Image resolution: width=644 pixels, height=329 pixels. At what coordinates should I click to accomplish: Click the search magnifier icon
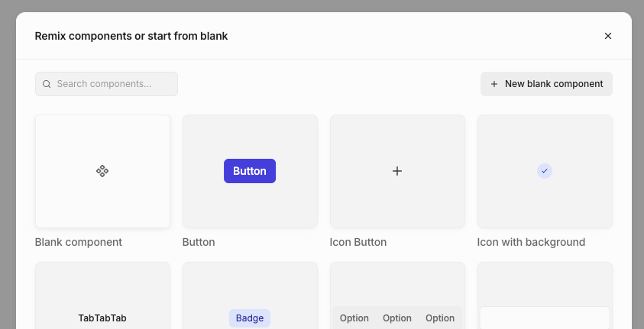pos(47,84)
